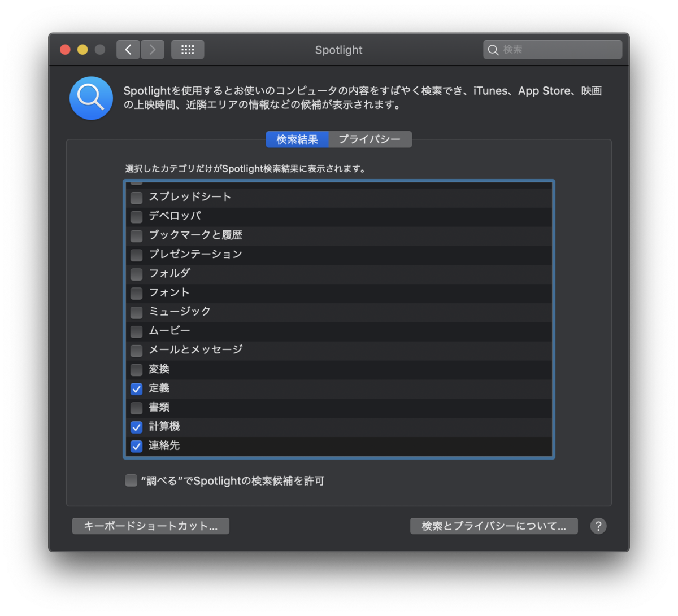Screen dimensions: 678x616
Task: Enable the プレゼンテーション checkbox
Action: [x=136, y=255]
